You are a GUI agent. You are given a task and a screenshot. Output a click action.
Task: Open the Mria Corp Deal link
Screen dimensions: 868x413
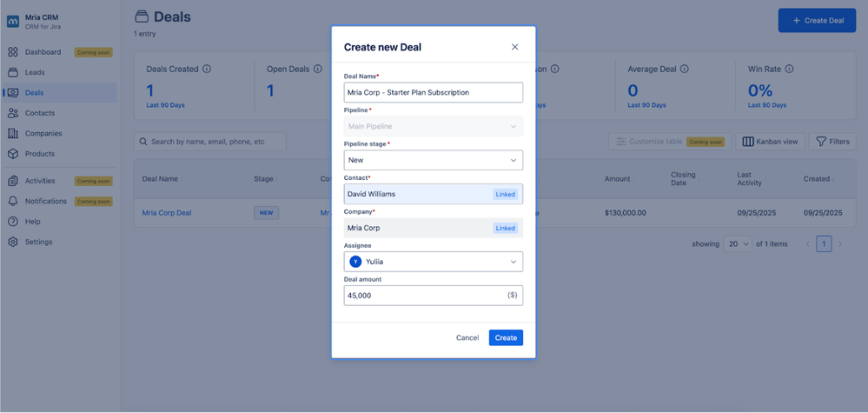(167, 212)
